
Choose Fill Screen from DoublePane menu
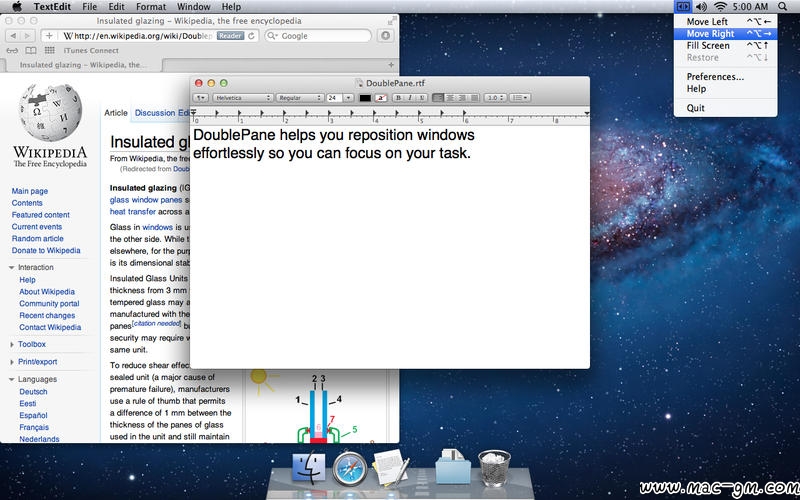pos(725,45)
